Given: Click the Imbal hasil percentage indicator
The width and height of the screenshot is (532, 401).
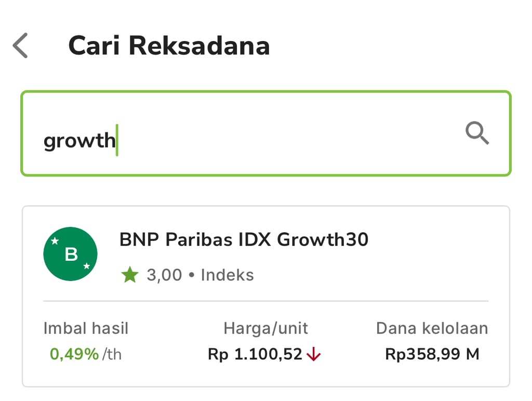Looking at the screenshot, I should coord(74,354).
